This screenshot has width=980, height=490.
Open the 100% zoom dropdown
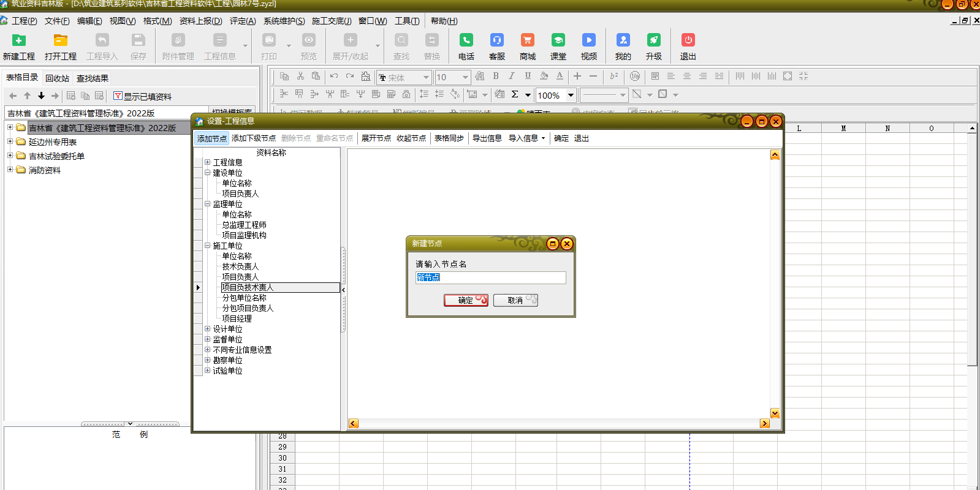coord(571,95)
